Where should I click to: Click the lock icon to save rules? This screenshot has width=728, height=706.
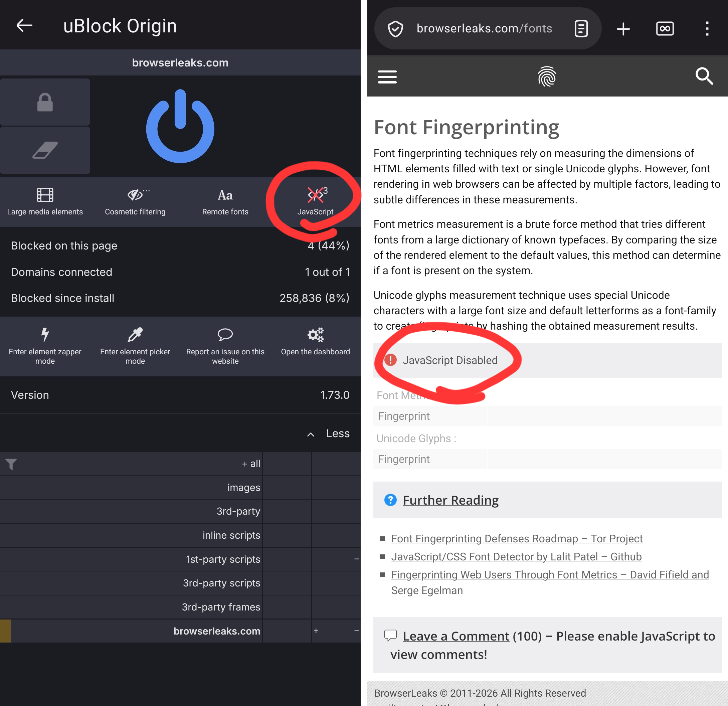pyautogui.click(x=45, y=102)
